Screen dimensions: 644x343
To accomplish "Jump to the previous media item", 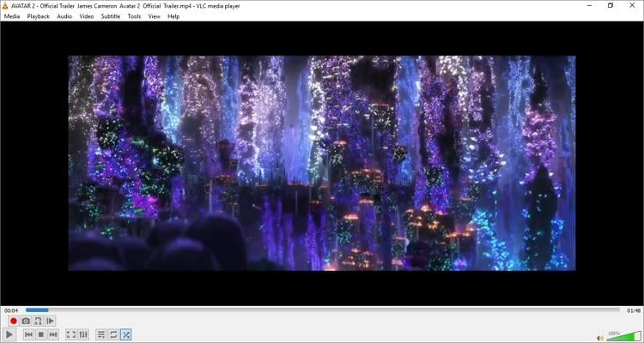I will tap(28, 334).
